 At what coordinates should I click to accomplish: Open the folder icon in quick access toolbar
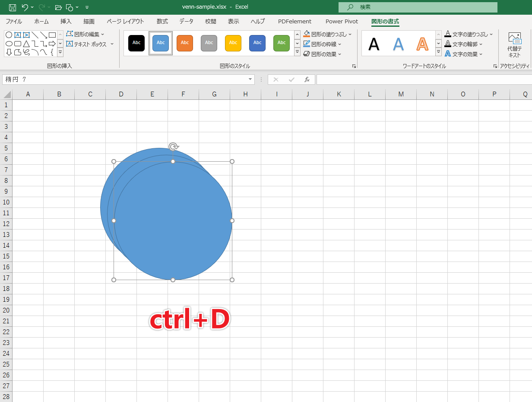pyautogui.click(x=58, y=7)
